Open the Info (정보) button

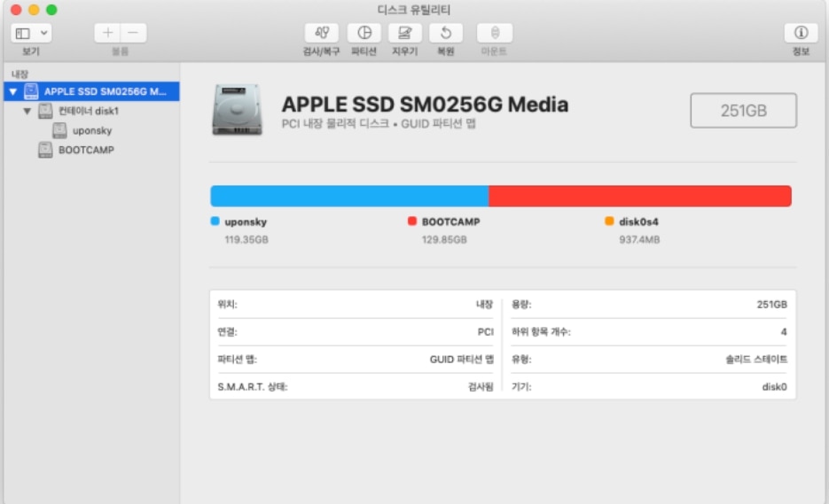click(801, 33)
